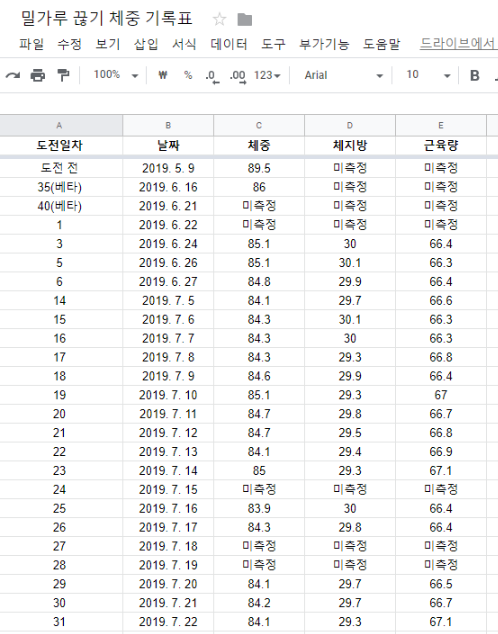This screenshot has height=634, width=498.
Task: Click the 드라이브에서 link
Action: pos(458,43)
